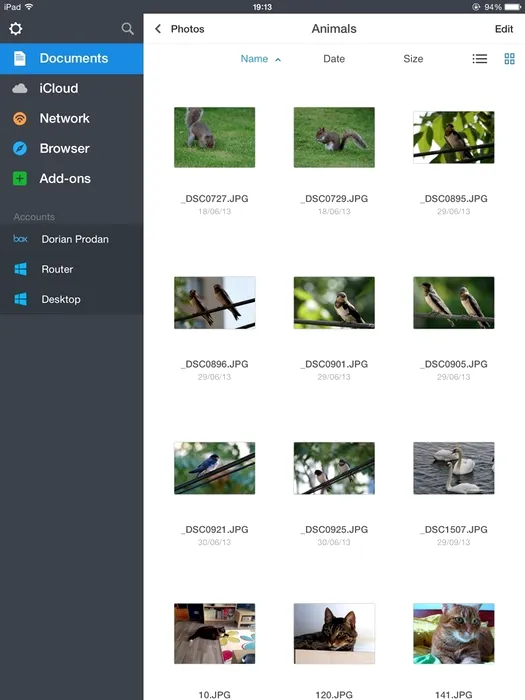This screenshot has height=700, width=525.
Task: Open the Router Windows account
Action: coord(71,269)
